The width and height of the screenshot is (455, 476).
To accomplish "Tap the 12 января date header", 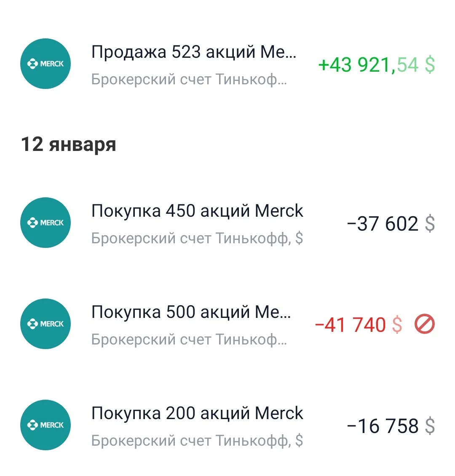I will pyautogui.click(x=69, y=145).
